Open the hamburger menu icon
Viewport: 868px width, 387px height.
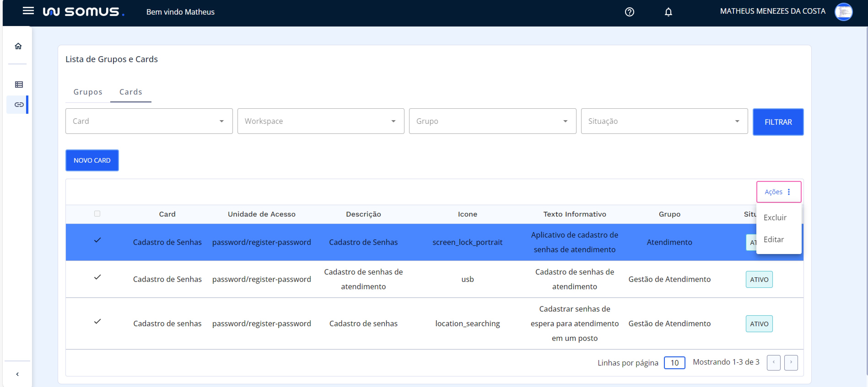(x=28, y=11)
